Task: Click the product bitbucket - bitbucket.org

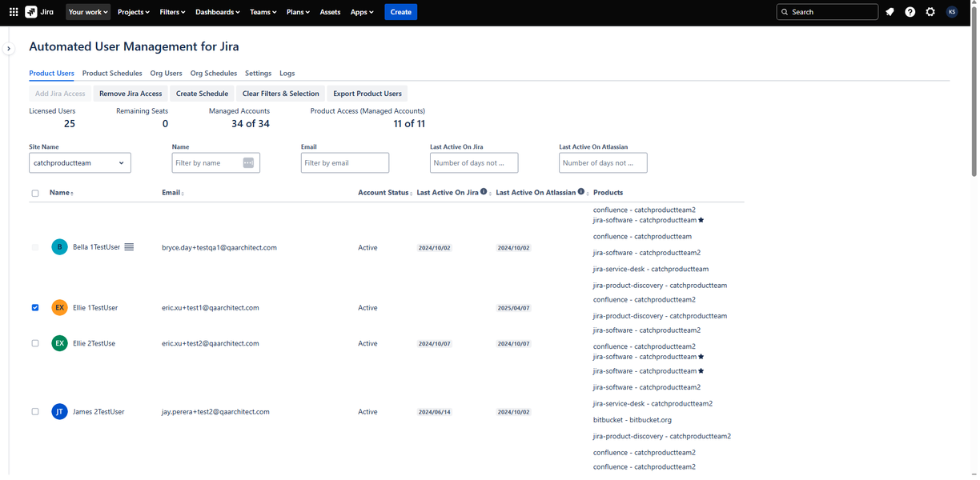Action: click(633, 420)
